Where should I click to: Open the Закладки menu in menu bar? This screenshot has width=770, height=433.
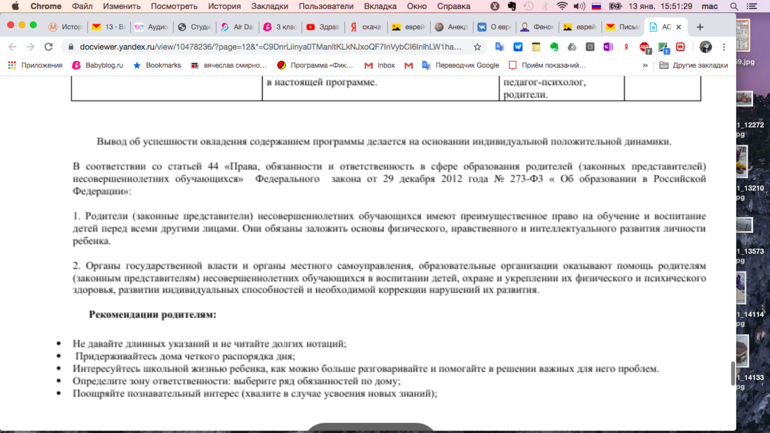[269, 6]
